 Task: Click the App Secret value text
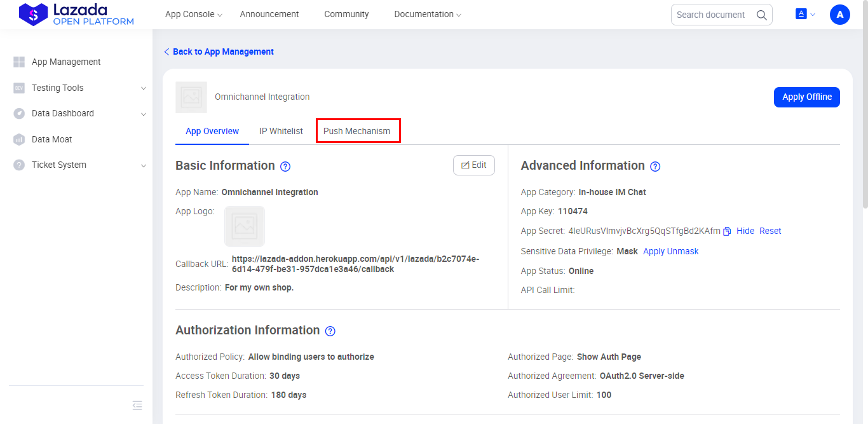coord(644,231)
